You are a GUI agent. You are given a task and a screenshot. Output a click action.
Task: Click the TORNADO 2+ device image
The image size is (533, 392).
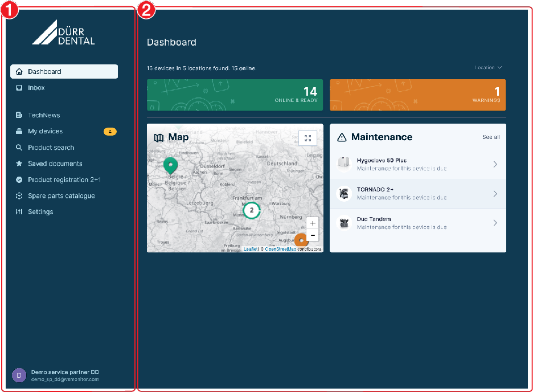pos(343,194)
